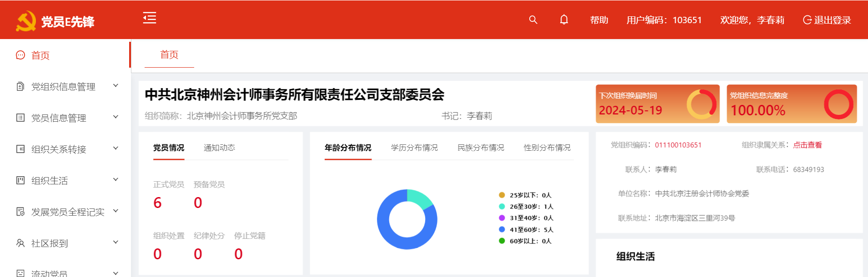The height and width of the screenshot is (277, 868).
Task: Expand the 组织生活 sidebar chevron
Action: click(115, 180)
